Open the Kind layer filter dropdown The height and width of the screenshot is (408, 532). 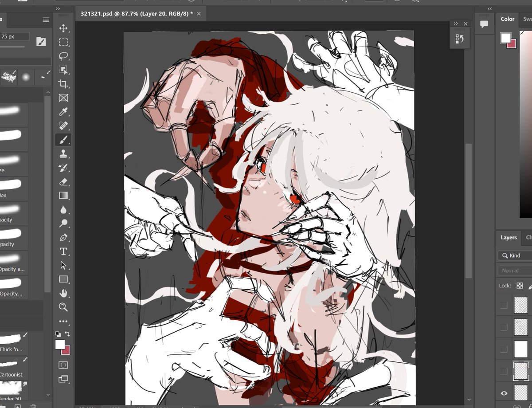coord(515,255)
